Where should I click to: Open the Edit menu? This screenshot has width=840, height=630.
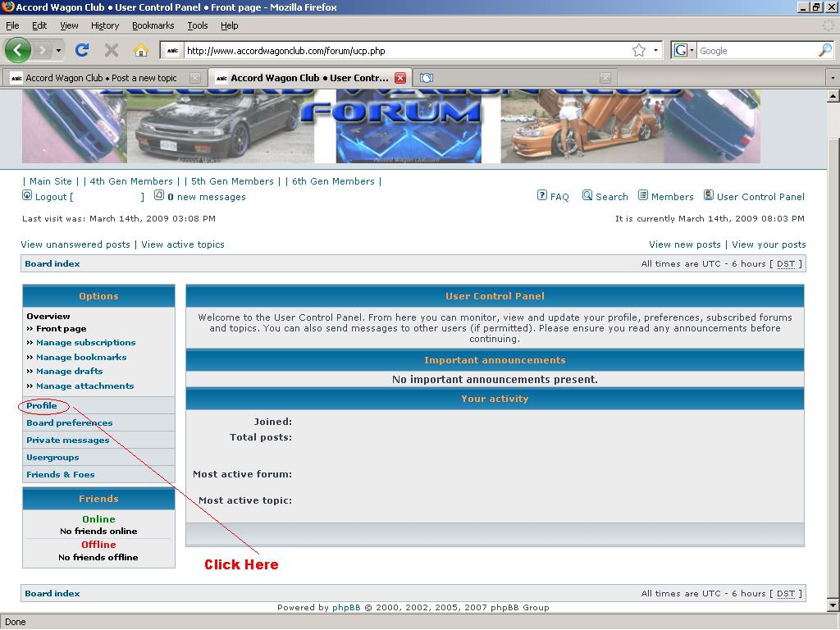click(x=39, y=25)
